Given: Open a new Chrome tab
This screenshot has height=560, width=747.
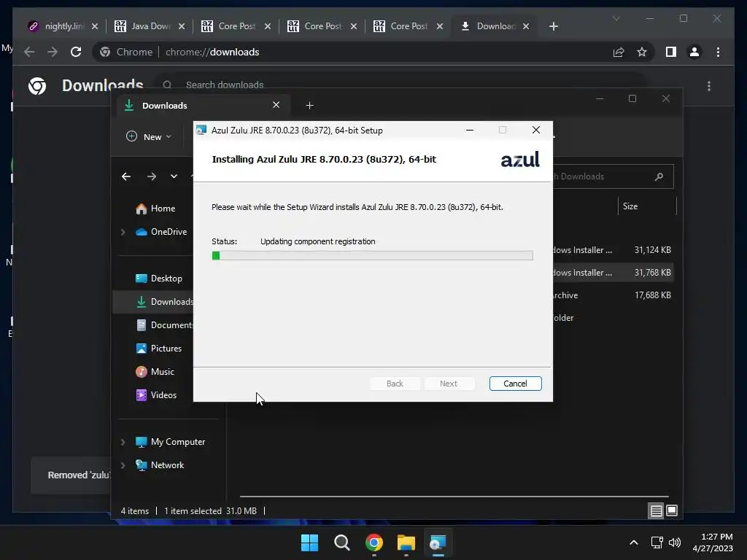Looking at the screenshot, I should coord(553,26).
